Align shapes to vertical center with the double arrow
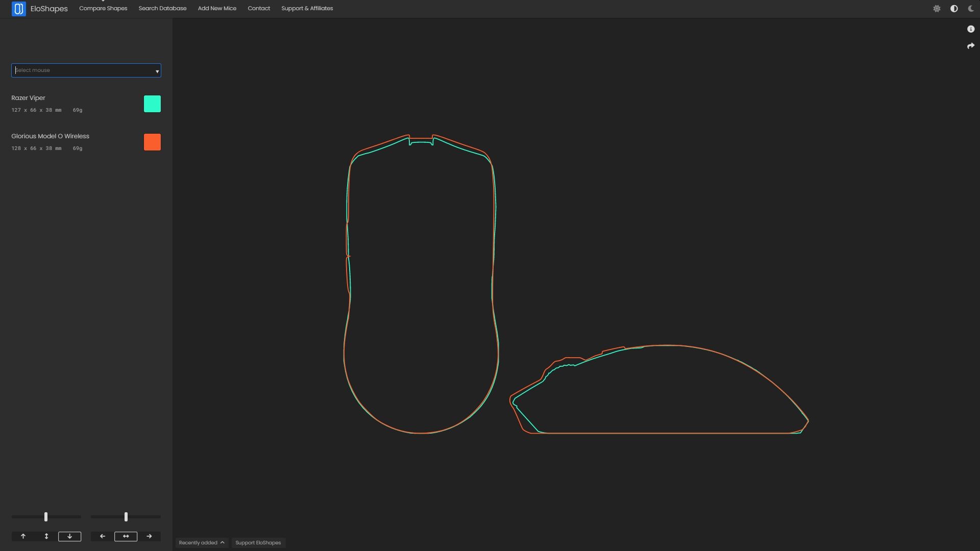 click(x=46, y=536)
